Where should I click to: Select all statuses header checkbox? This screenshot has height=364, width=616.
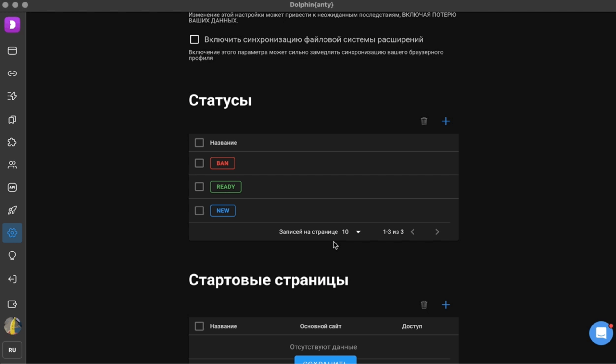click(199, 143)
